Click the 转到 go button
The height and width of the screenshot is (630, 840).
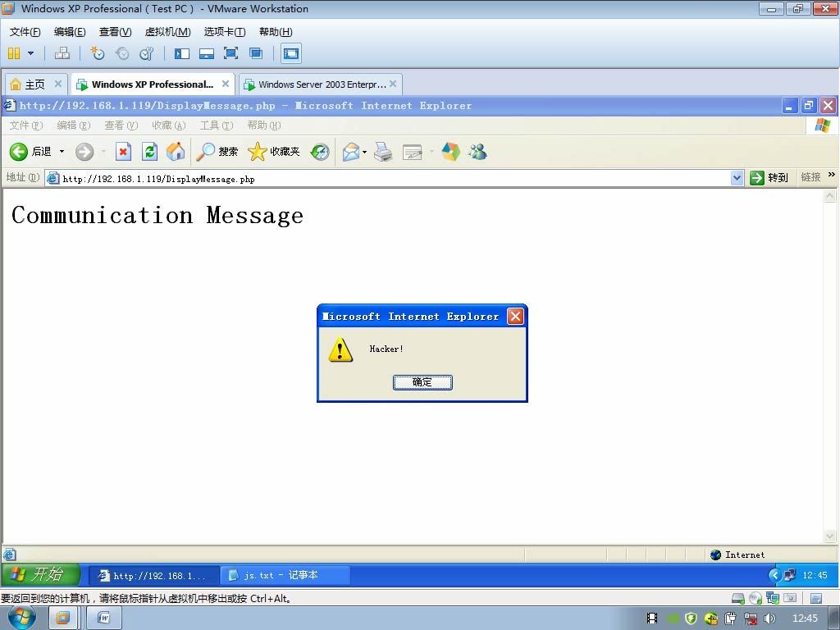(769, 178)
